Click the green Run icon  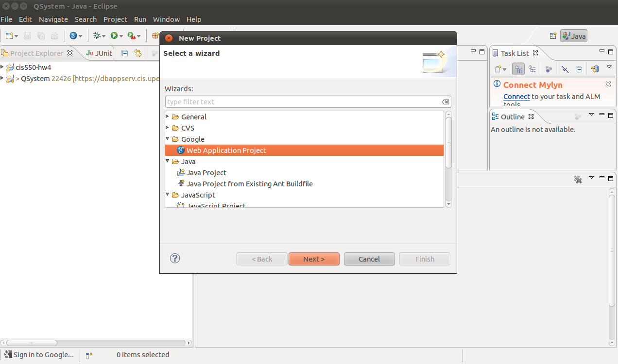114,35
